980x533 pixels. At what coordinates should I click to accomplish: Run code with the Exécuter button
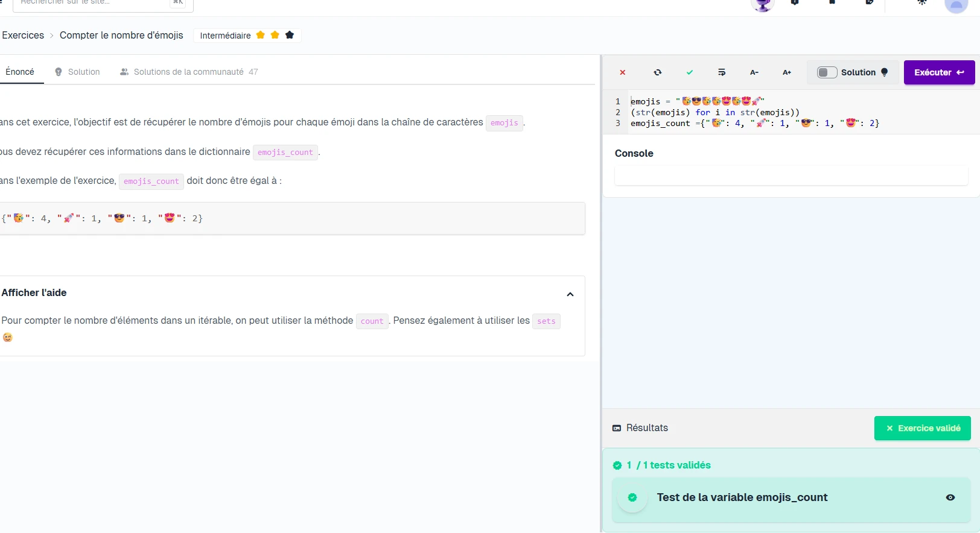(x=939, y=72)
